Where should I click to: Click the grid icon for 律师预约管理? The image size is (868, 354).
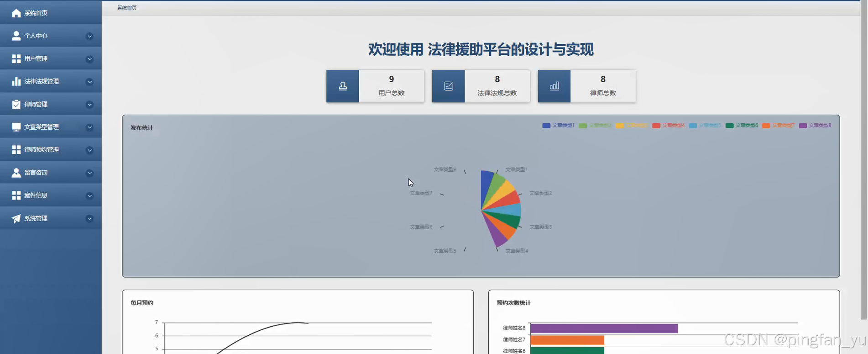click(x=16, y=150)
